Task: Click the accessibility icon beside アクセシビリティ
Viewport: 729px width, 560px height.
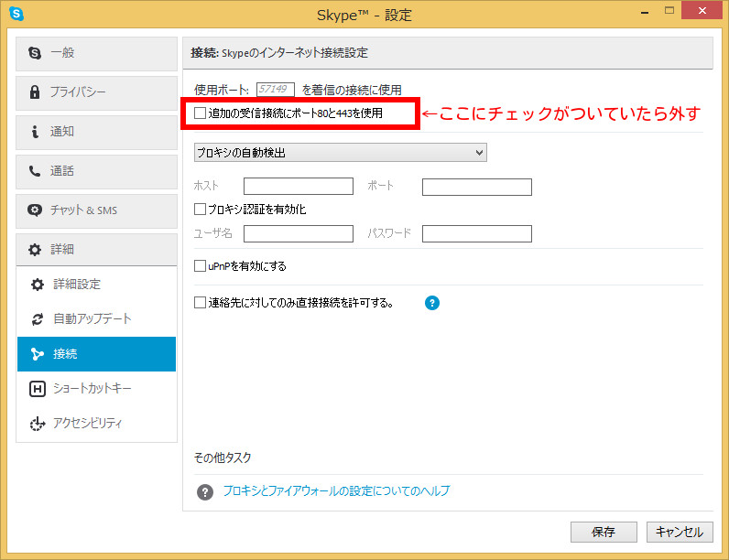Action: click(38, 423)
